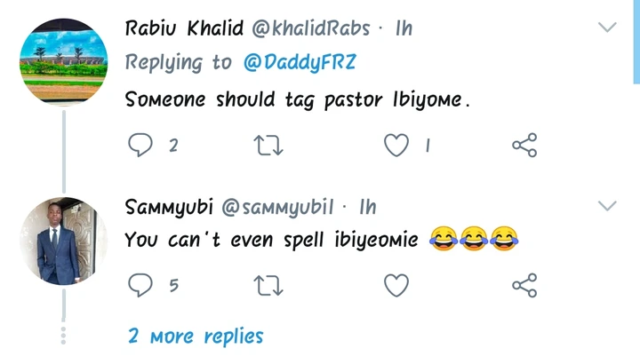Click the Sammyubi display name

(167, 208)
